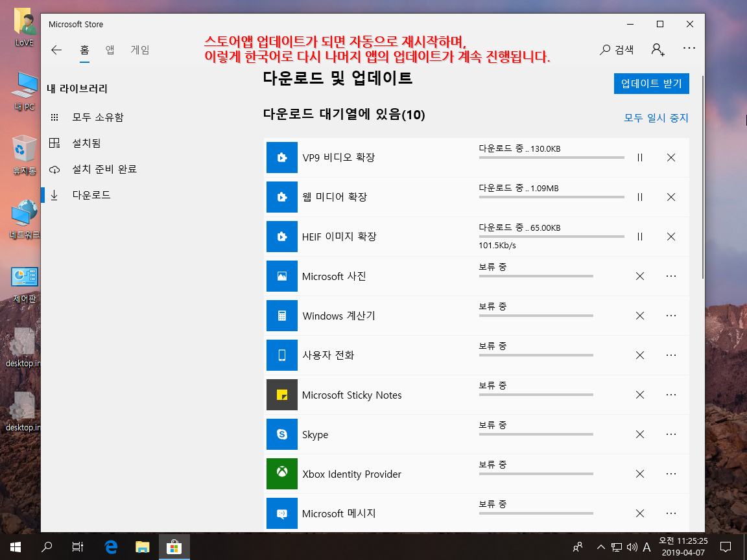The height and width of the screenshot is (560, 747).
Task: Cancel the VP9 비디오 확장 download
Action: pyautogui.click(x=670, y=157)
